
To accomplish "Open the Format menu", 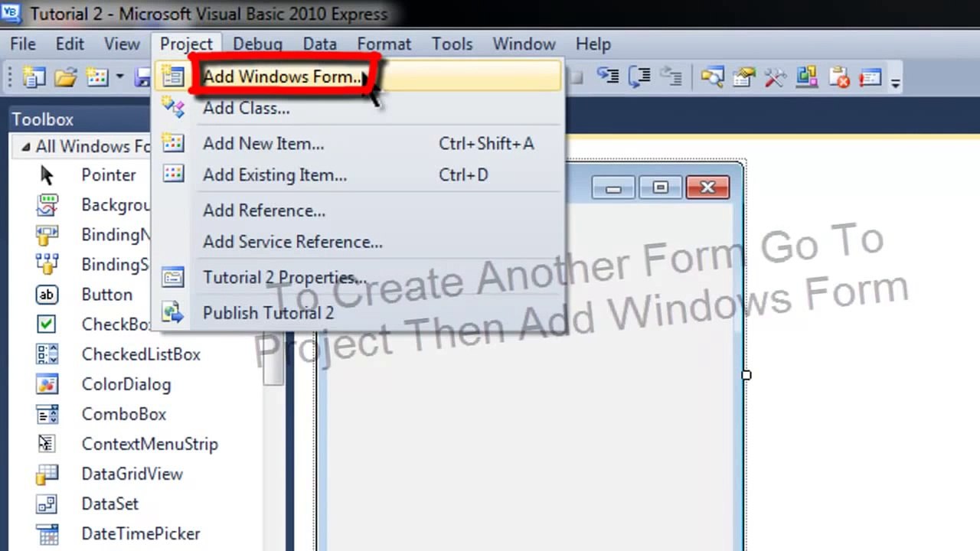I will [384, 44].
